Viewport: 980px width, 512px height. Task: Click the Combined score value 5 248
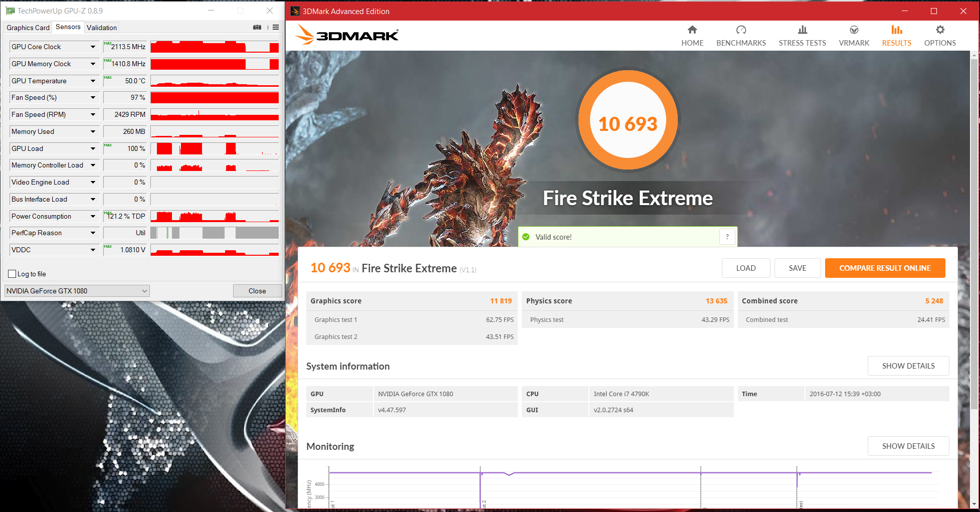tap(934, 301)
